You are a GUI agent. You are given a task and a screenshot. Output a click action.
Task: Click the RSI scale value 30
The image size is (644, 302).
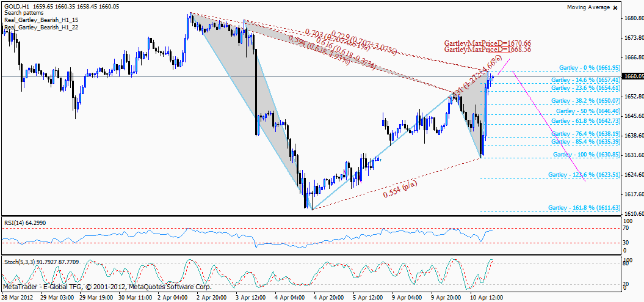click(x=627, y=243)
